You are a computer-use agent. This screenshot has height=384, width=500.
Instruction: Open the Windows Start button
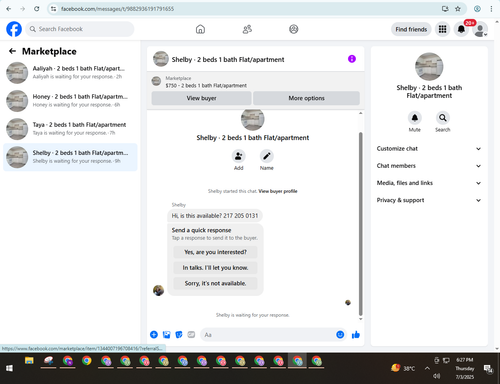tap(9, 368)
